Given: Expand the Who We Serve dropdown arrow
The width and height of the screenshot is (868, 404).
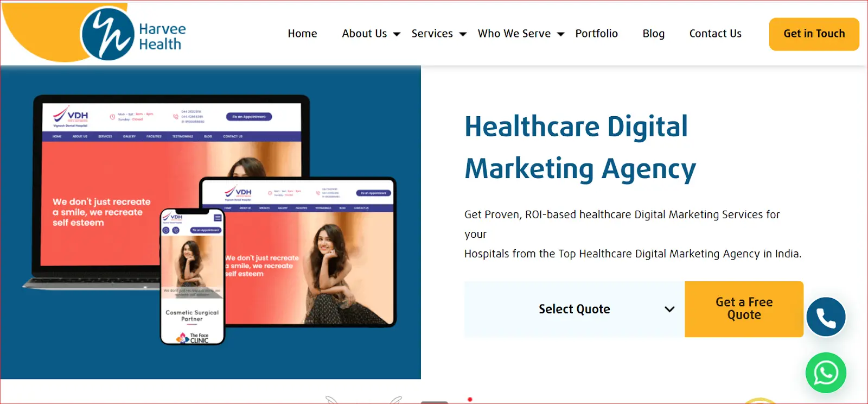Looking at the screenshot, I should click(561, 34).
